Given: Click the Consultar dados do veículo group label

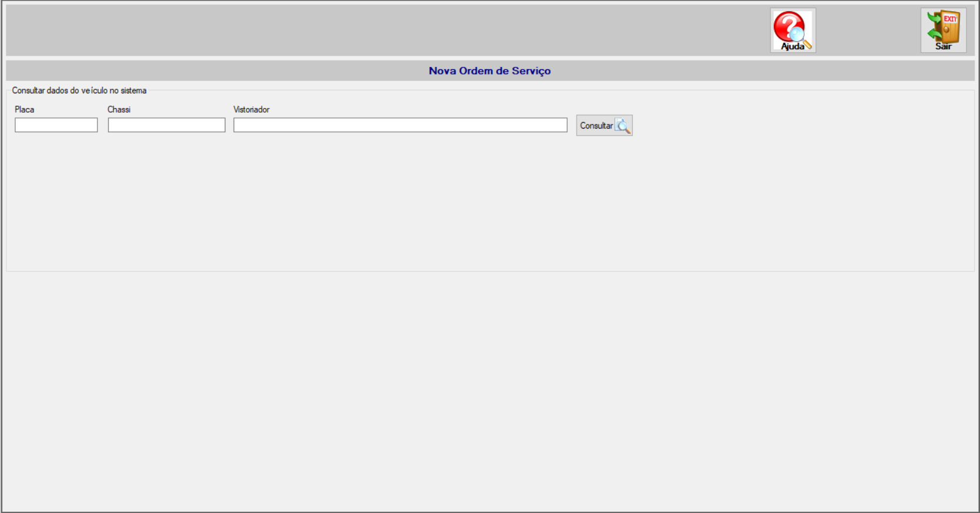Looking at the screenshot, I should tap(79, 90).
